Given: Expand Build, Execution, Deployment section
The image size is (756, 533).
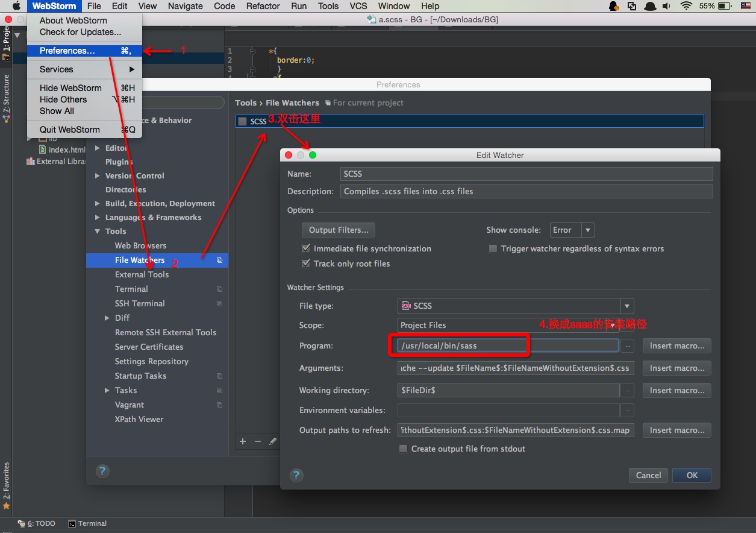Looking at the screenshot, I should (98, 203).
